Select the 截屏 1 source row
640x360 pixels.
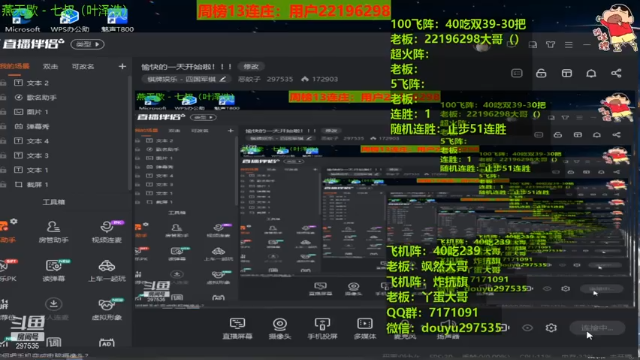(65, 184)
